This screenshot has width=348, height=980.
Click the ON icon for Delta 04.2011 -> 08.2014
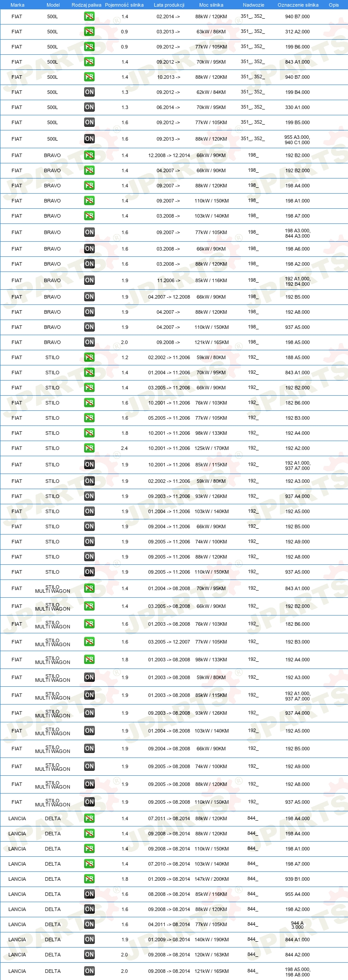89,924
